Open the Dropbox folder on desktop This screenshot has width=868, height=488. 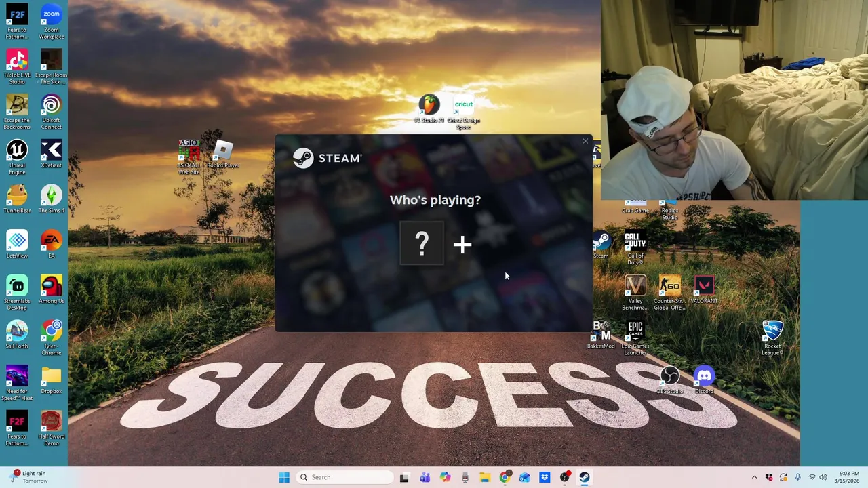pyautogui.click(x=51, y=380)
